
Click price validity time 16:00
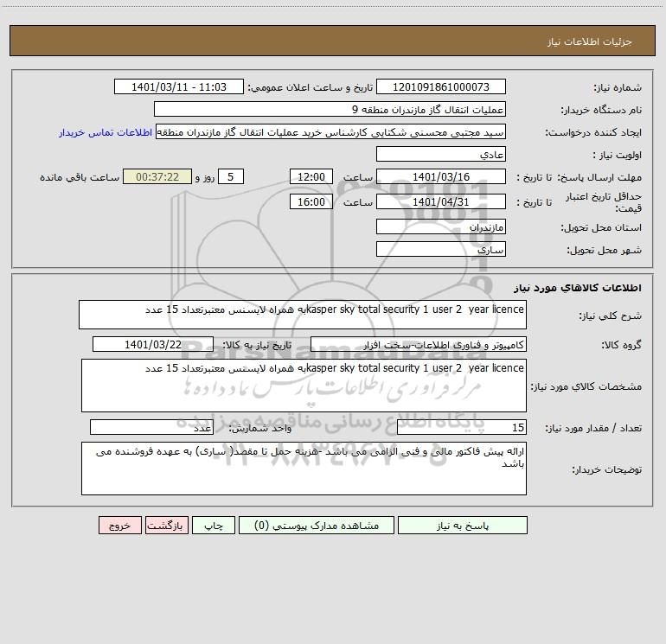click(311, 201)
